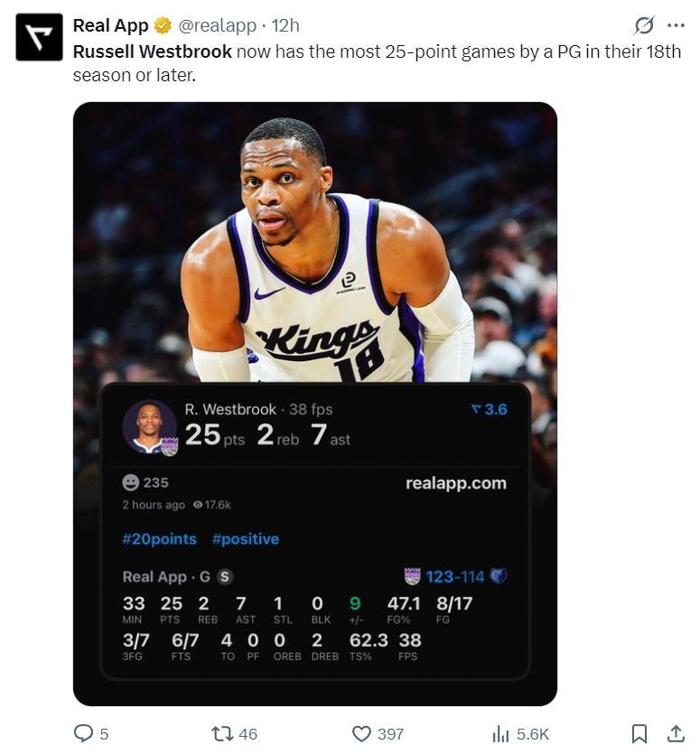Open the Real App display name
This screenshot has width=700, height=754.
(110, 26)
